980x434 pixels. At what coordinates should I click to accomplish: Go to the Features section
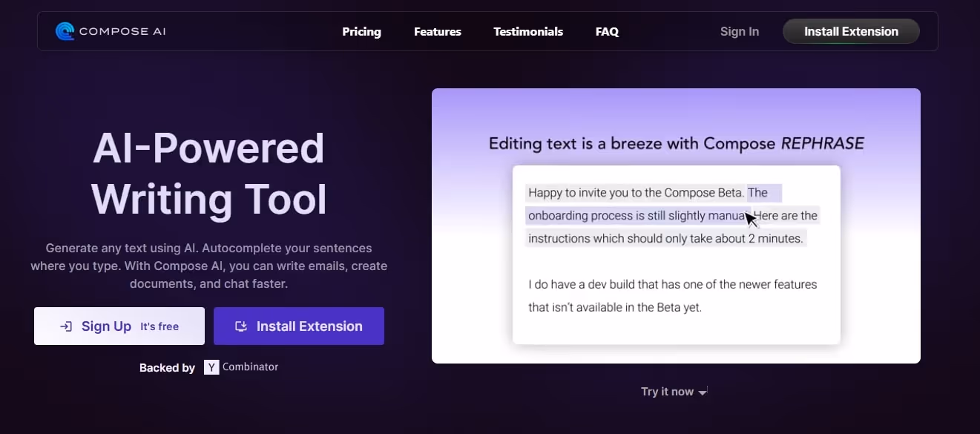pos(438,32)
